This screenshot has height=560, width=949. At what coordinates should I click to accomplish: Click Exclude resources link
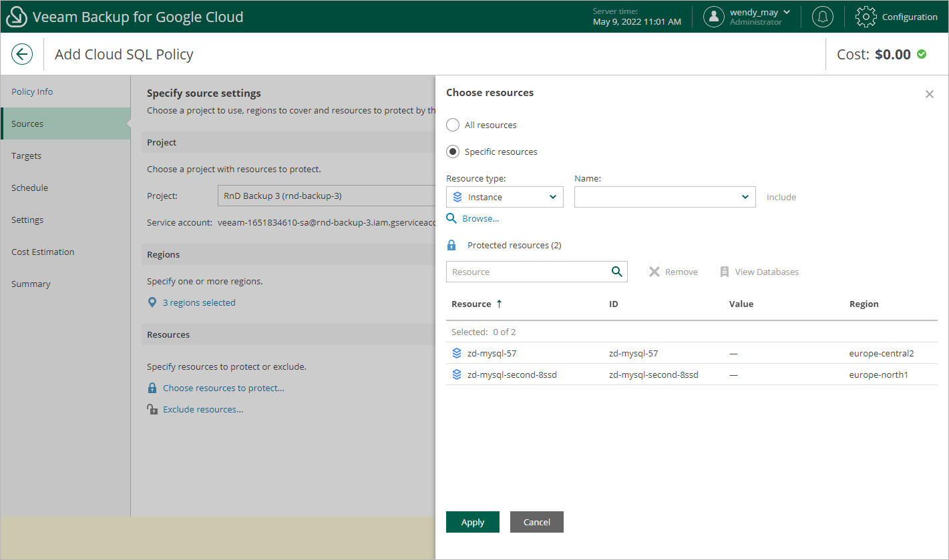point(203,409)
